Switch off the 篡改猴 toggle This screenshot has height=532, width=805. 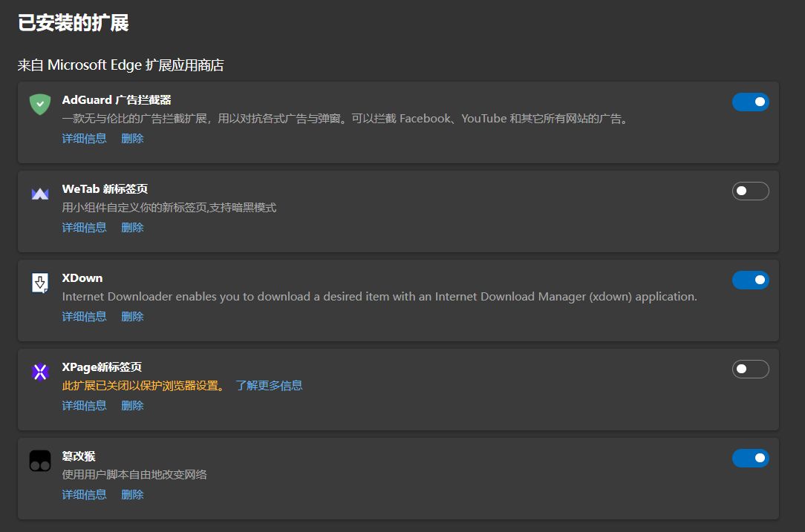tap(750, 458)
